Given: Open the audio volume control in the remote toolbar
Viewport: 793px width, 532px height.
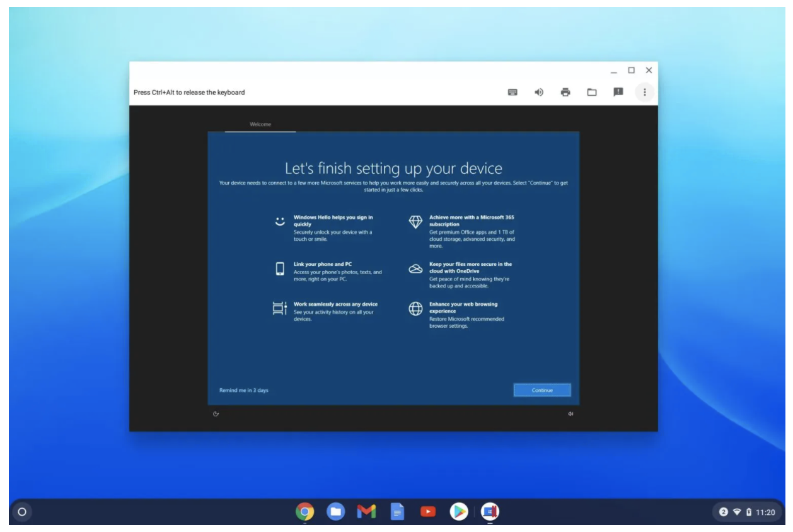Looking at the screenshot, I should (539, 91).
